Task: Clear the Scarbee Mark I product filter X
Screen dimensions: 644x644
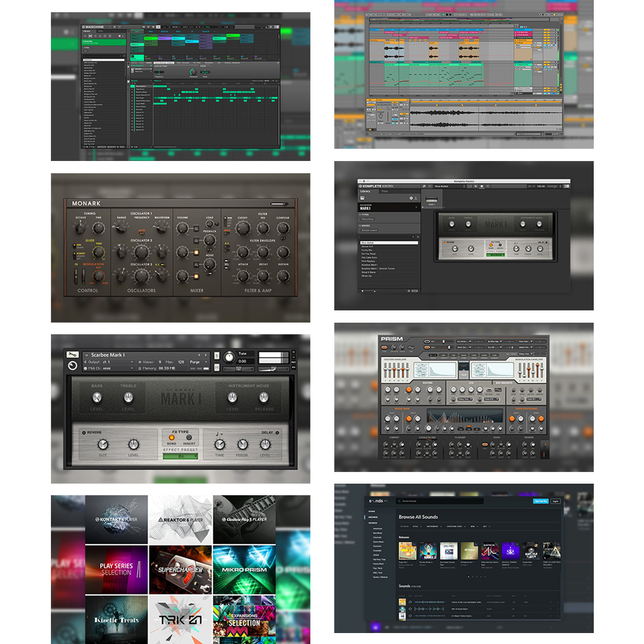Action: coord(417,207)
